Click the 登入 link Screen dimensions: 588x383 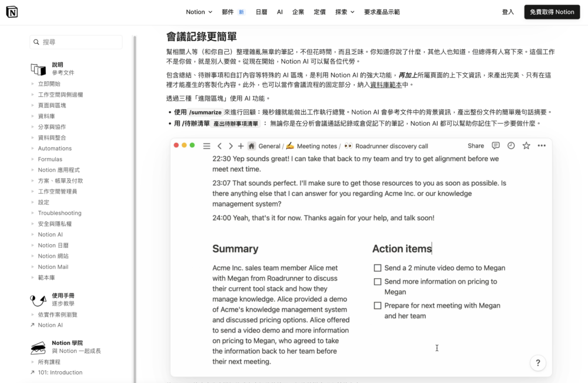pos(507,11)
